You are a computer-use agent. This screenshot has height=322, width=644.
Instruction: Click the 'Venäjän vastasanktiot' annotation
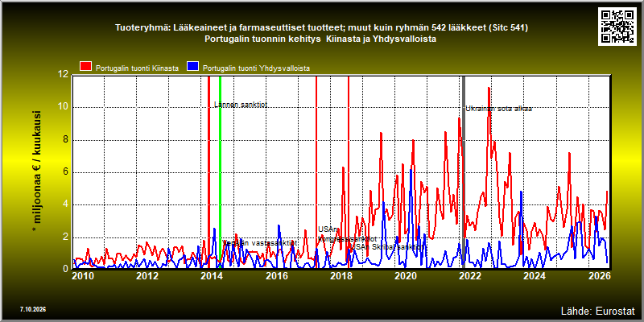click(x=260, y=243)
